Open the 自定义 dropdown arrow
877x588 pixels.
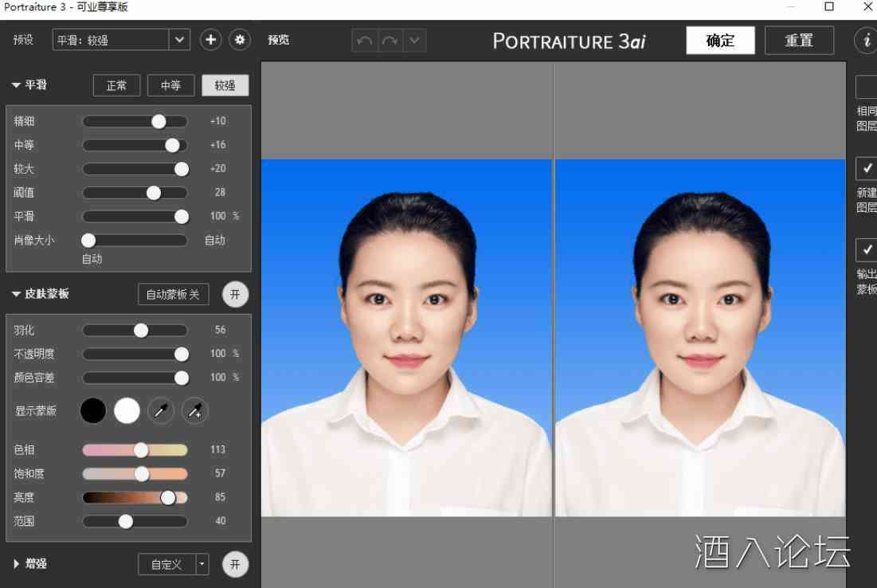202,564
